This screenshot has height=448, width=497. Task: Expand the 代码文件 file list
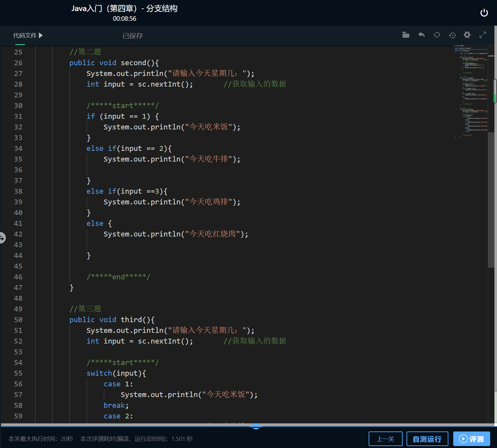(x=27, y=35)
